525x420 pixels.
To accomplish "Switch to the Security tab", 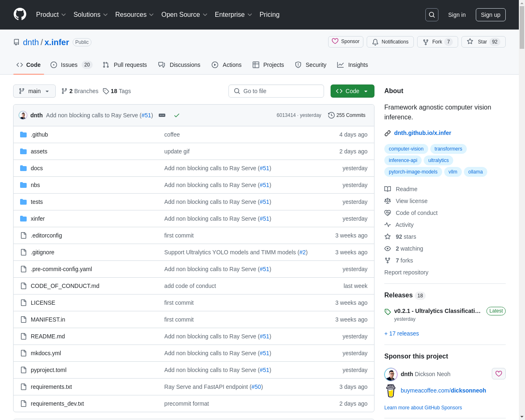I will 310,65.
